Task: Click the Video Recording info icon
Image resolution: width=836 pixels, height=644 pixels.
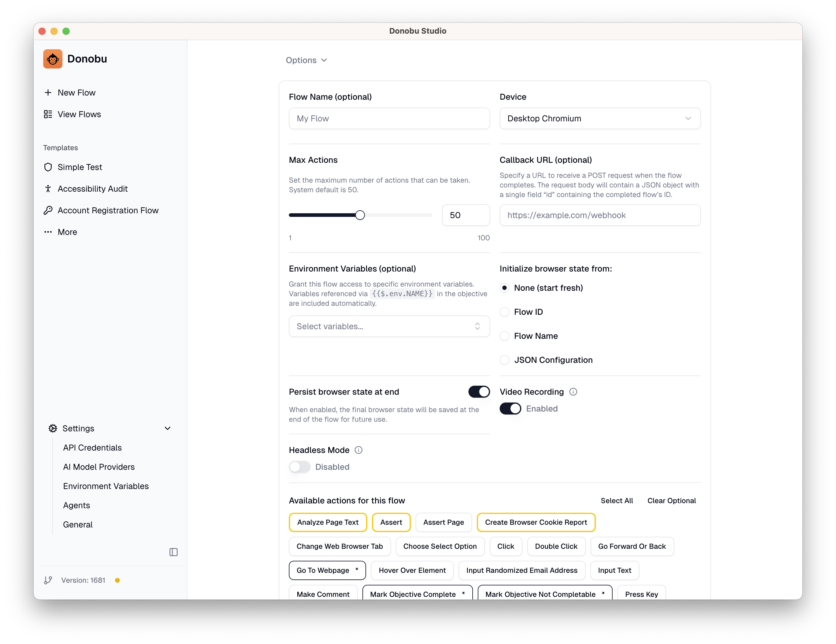Action: click(x=573, y=392)
